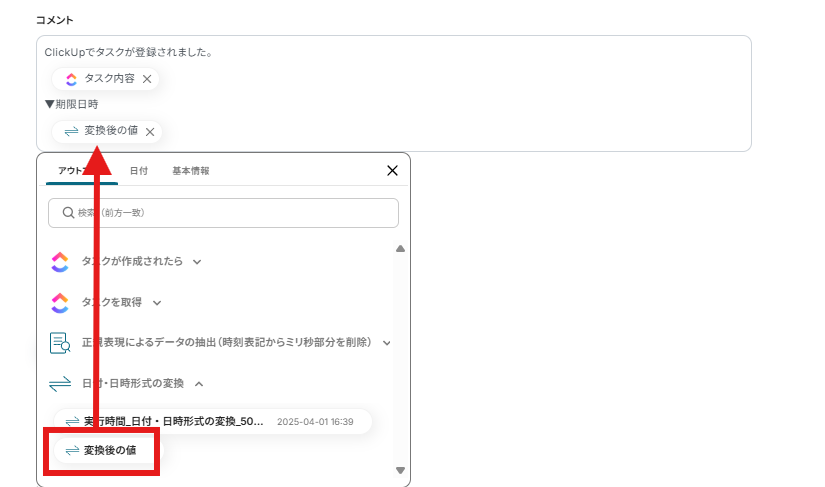The height and width of the screenshot is (487, 825).
Task: Click the タスクを取得 label
Action: pos(112,302)
